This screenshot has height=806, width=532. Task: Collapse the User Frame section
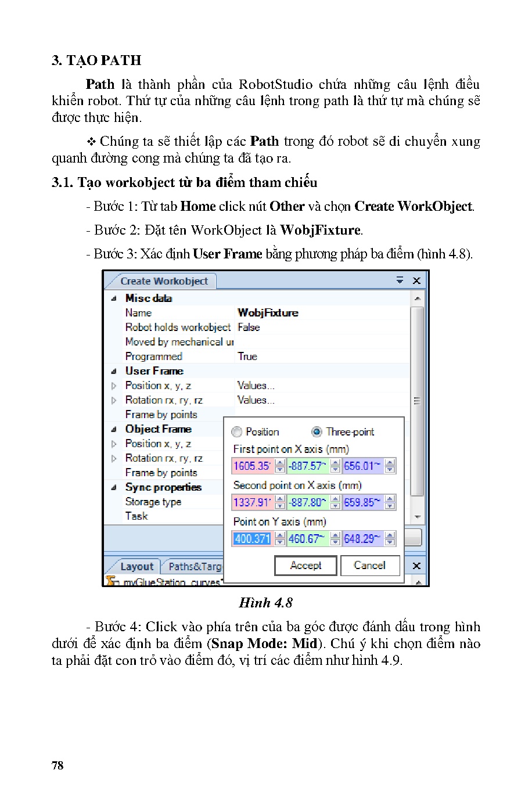[114, 371]
